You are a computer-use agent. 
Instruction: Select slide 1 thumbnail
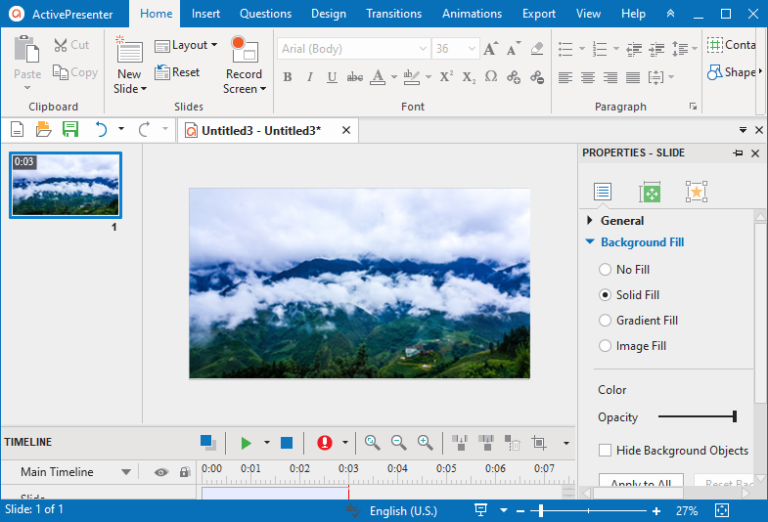(66, 185)
